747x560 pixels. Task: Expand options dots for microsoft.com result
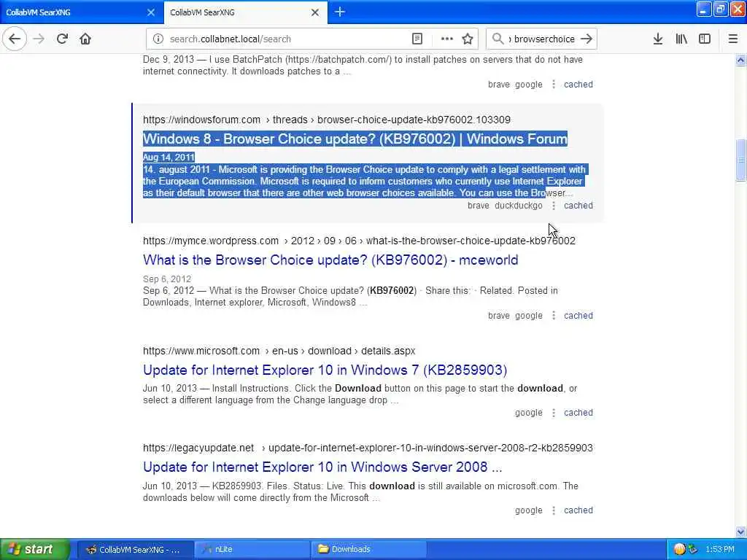554,413
